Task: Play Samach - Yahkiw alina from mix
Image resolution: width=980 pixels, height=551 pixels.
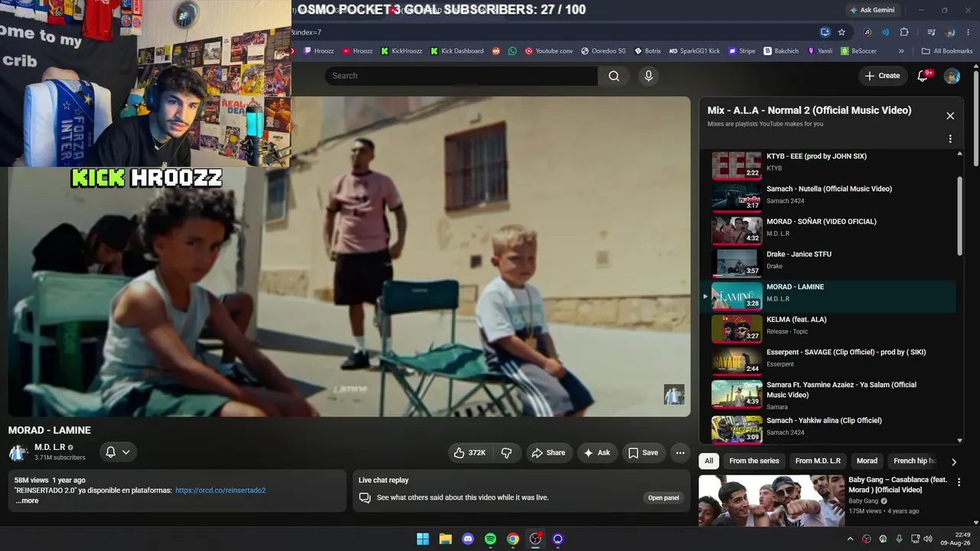Action: click(x=830, y=428)
